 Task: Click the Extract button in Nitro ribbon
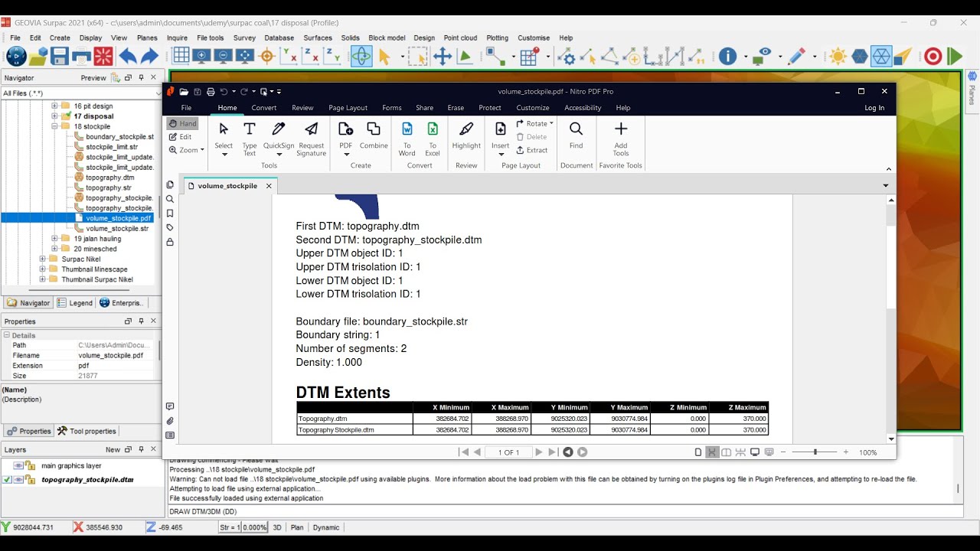coord(531,150)
